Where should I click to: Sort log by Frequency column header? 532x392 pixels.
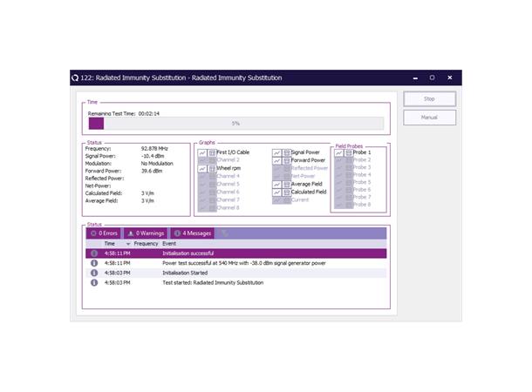(146, 244)
